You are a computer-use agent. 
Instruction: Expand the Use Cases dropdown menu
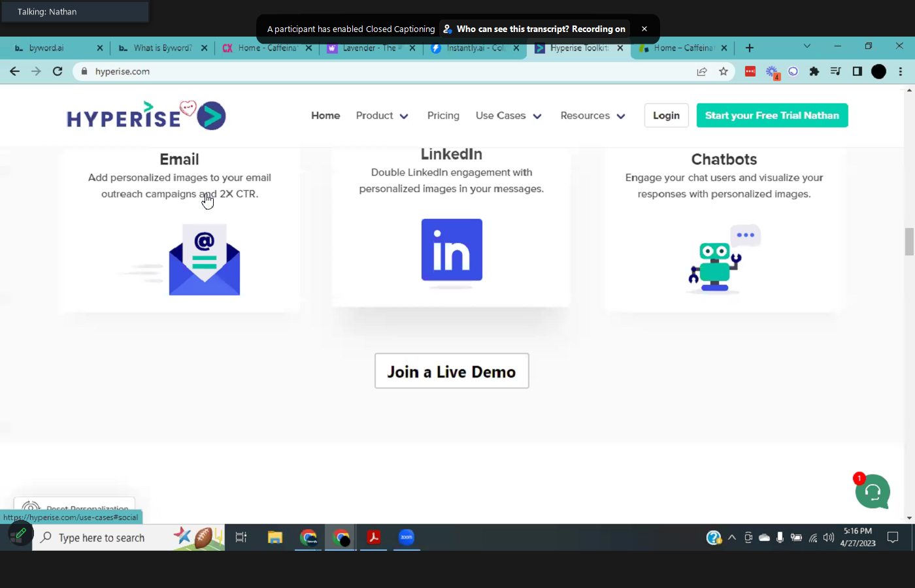[x=508, y=116]
